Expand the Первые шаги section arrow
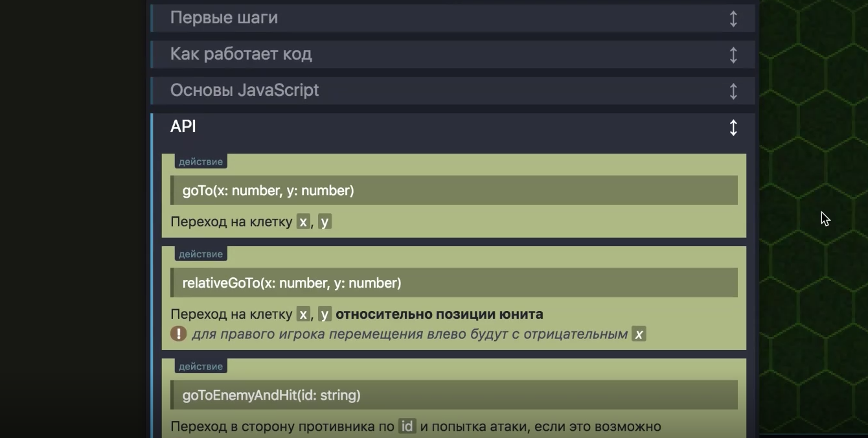868x438 pixels. [x=733, y=19]
